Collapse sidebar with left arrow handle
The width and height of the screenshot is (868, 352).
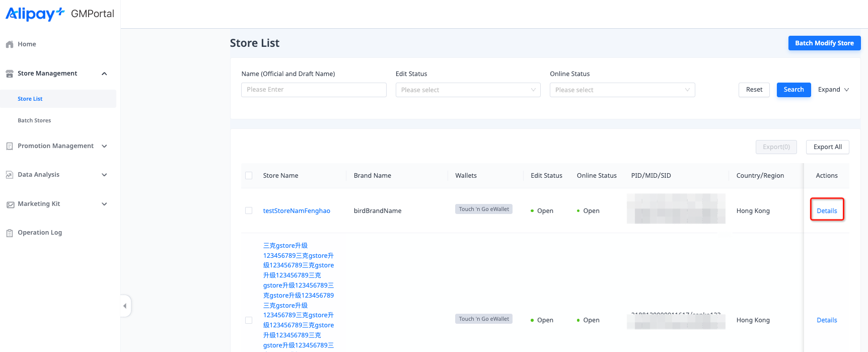(125, 306)
